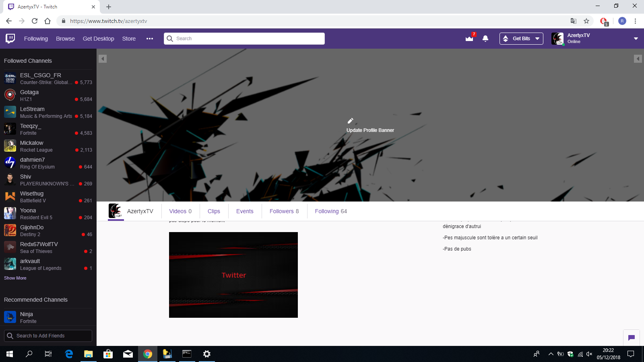Click the browser address bar
The image size is (644, 362).
[314, 21]
